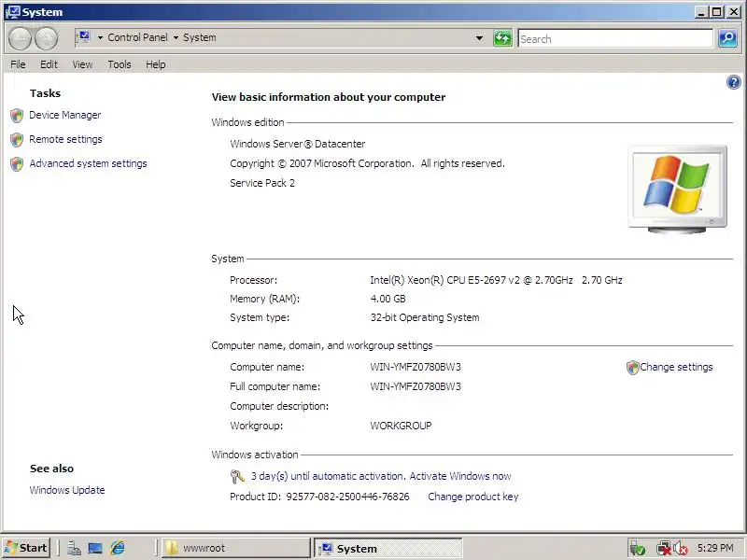
Task: Click shield icon next to Device Manager
Action: click(x=17, y=115)
